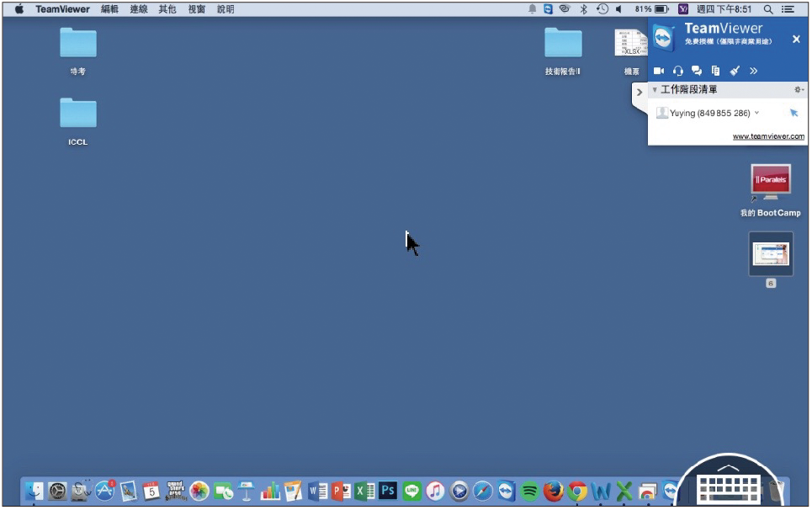The height and width of the screenshot is (510, 812).
Task: Click the TeamViewer menu bar status icon
Action: click(548, 9)
